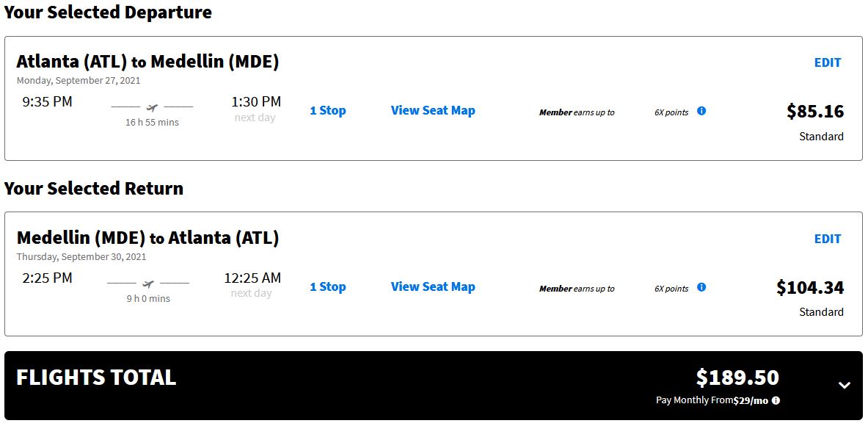Edit the Medellin to Atlanta return flight
868x426 pixels.
tap(828, 239)
